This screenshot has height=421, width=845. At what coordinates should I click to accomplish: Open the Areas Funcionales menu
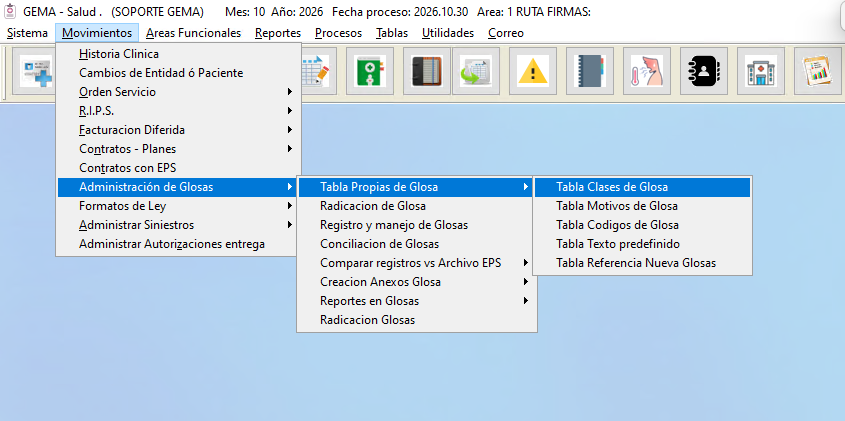pyautogui.click(x=193, y=33)
